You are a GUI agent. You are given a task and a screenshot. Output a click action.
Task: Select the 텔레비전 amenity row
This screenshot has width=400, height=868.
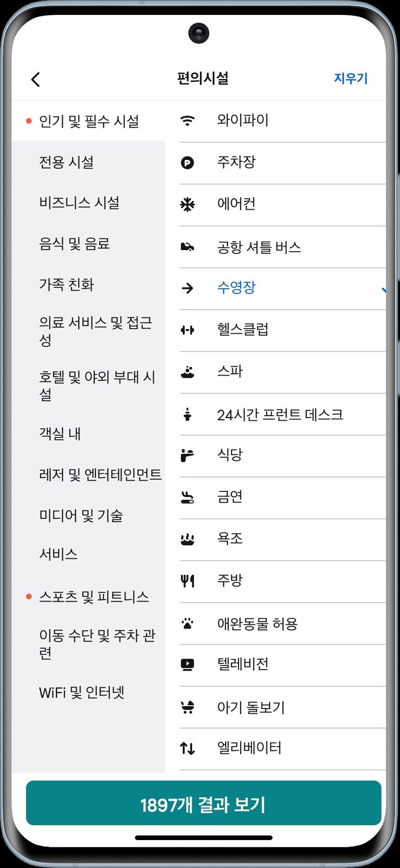[283, 665]
